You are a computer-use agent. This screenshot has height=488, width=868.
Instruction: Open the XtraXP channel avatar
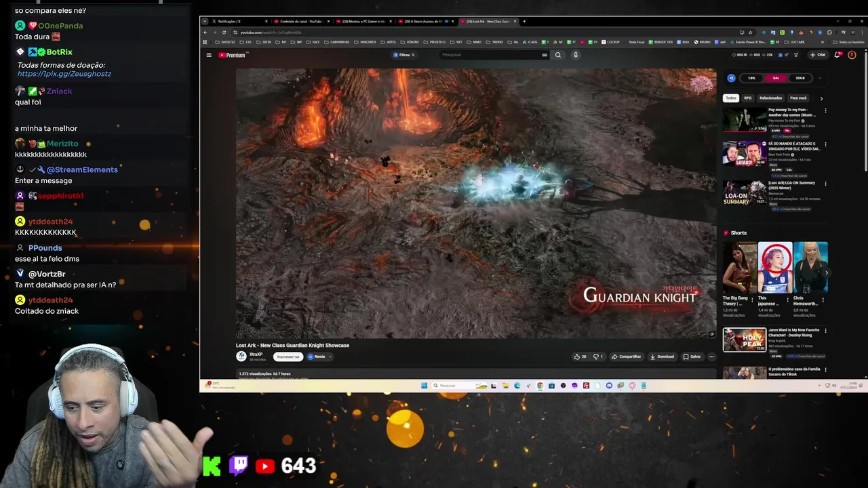[241, 357]
